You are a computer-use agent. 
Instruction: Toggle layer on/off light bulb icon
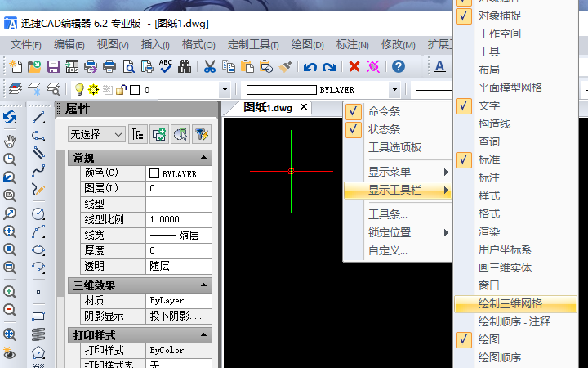coord(79,89)
